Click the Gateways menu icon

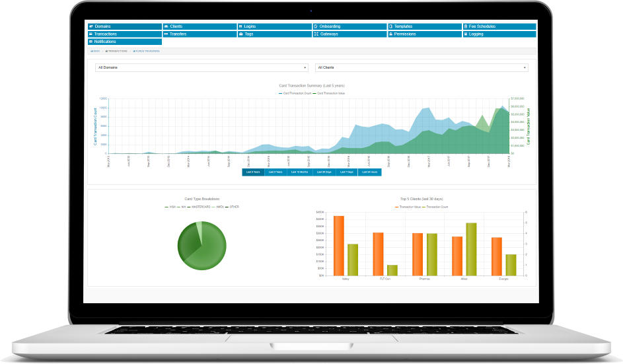tap(316, 34)
